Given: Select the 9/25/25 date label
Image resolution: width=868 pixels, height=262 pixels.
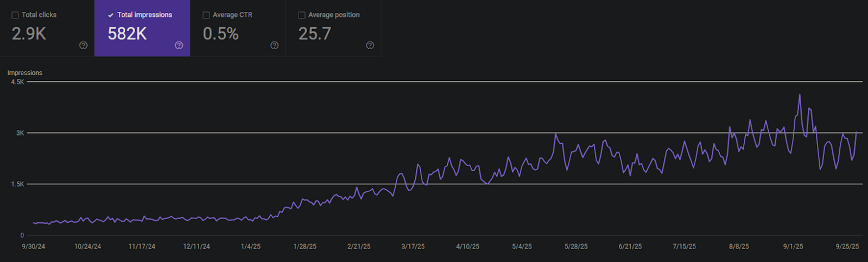Looking at the screenshot, I should [x=847, y=247].
